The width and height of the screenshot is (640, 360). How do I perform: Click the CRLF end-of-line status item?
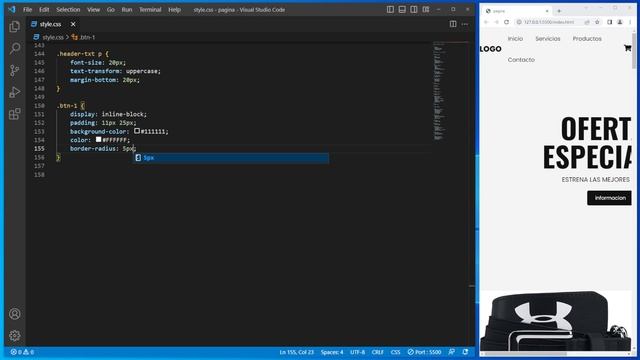pos(378,352)
